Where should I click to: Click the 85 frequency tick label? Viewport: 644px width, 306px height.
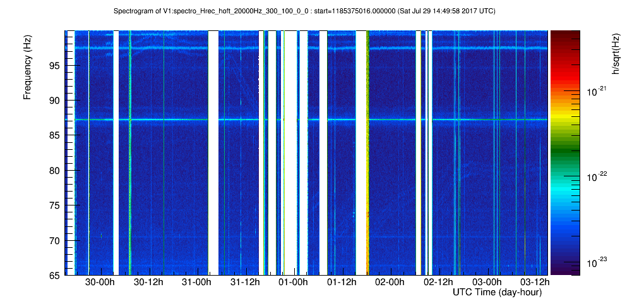(x=56, y=135)
